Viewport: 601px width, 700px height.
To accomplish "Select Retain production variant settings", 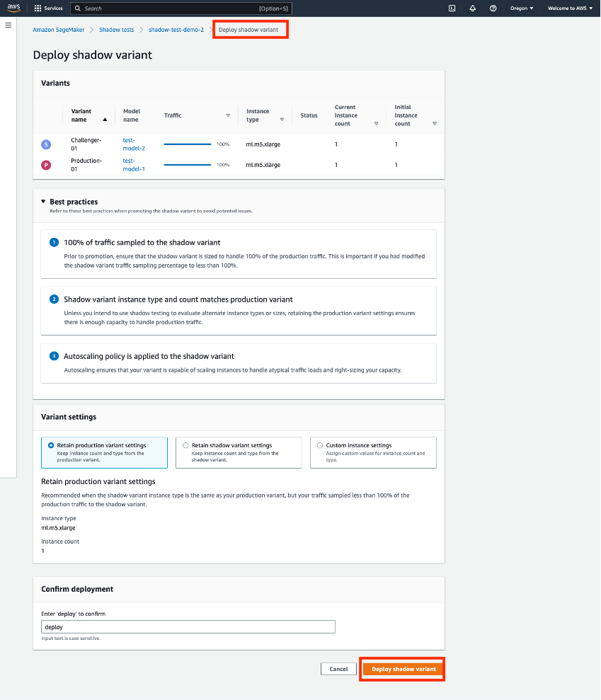I will click(50, 445).
